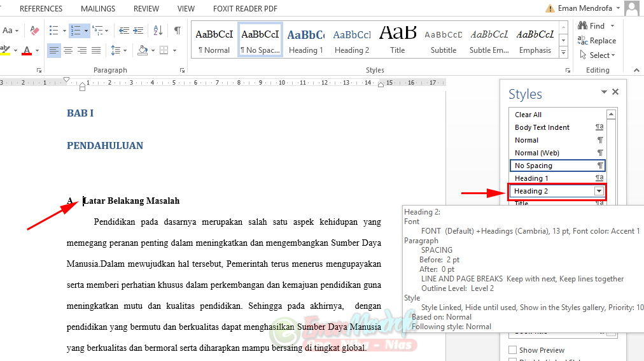Close the Styles pane

pos(615,92)
